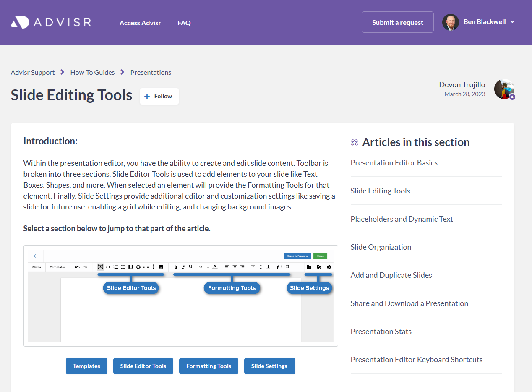Open the Access Advisr nav item
Image resolution: width=532 pixels, height=392 pixels.
tap(140, 23)
